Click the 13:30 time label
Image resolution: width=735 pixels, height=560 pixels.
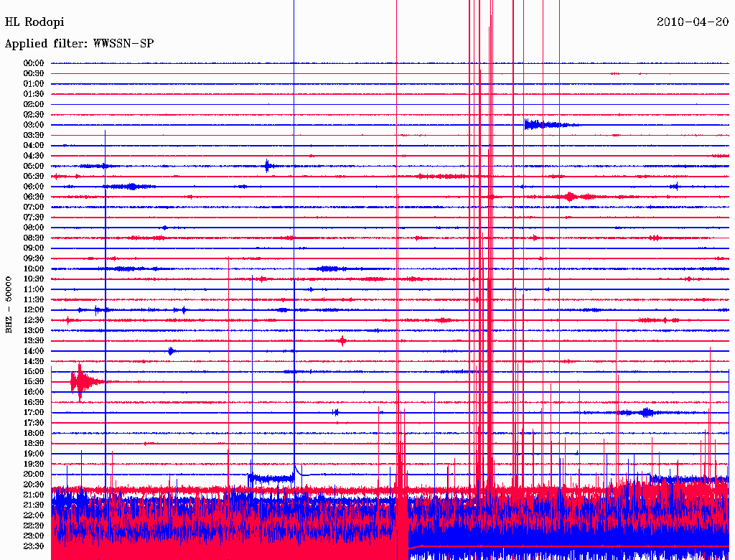click(x=34, y=340)
